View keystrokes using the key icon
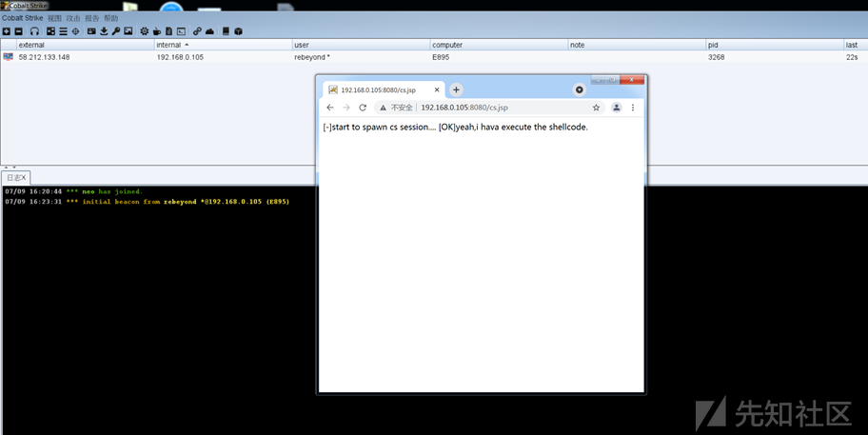The height and width of the screenshot is (435, 868). (116, 31)
